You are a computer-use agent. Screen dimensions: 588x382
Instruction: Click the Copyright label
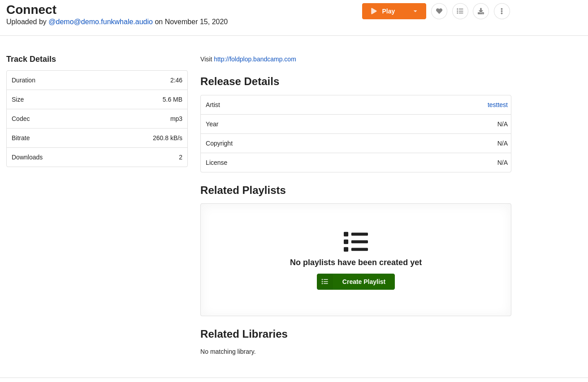coord(219,143)
